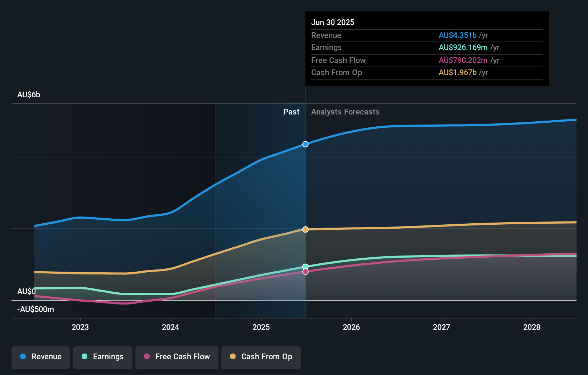The width and height of the screenshot is (588, 375).
Task: Click the pink Free Cash Flow legend dot
Action: click(x=147, y=357)
